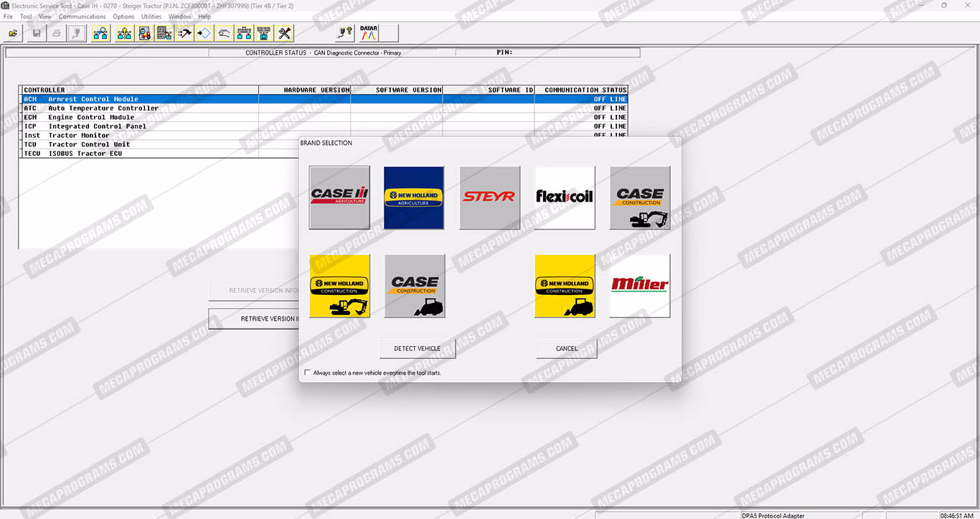Click the greyed-out connector plug toolbar icon
Image resolution: width=980 pixels, height=519 pixels.
tap(77, 33)
